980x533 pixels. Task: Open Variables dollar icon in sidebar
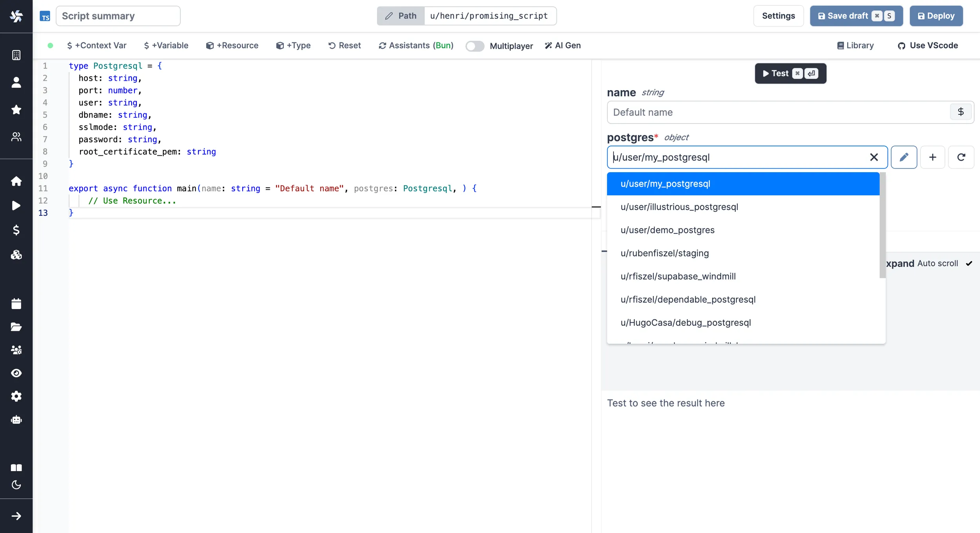[x=16, y=230]
